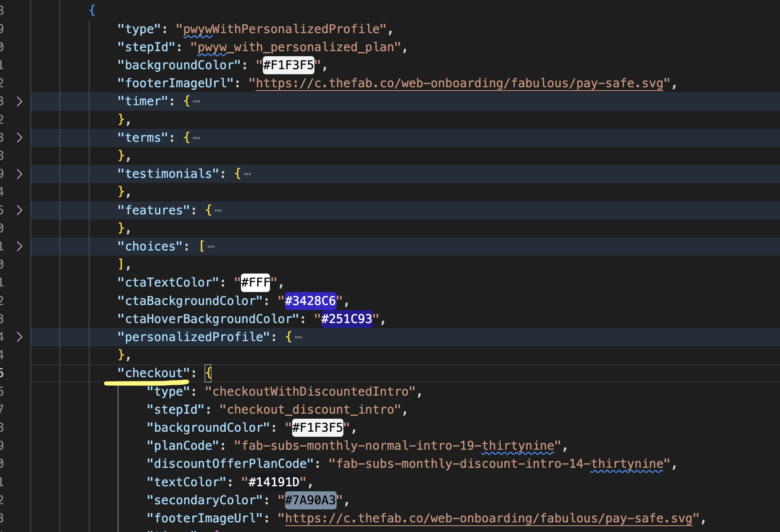Click the #7A90A3 secondaryColor swatch

coord(310,500)
